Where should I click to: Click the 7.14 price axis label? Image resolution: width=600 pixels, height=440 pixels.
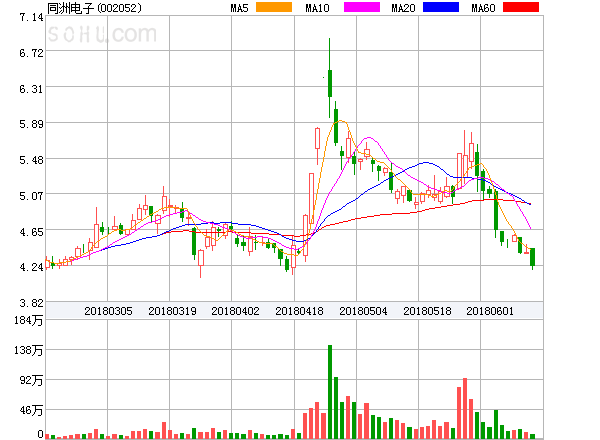pyautogui.click(x=31, y=17)
